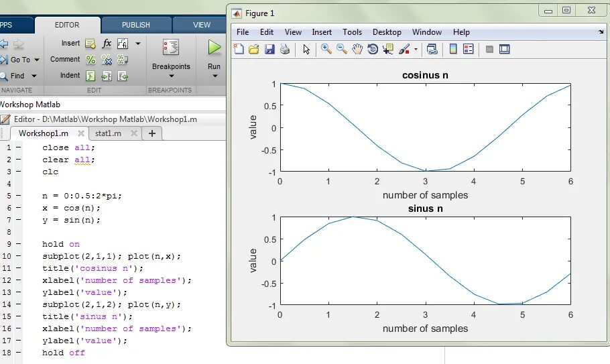Expand the Run dropdown arrow

point(215,76)
